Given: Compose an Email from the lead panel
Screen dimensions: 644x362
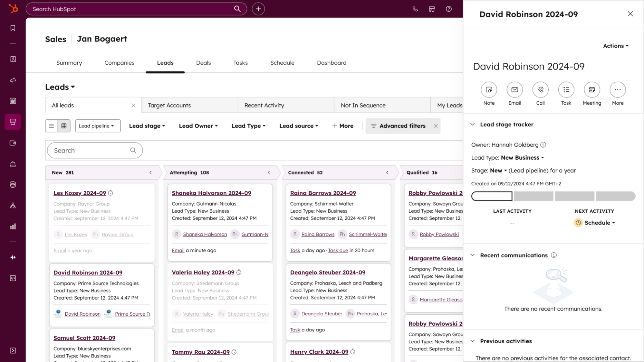Looking at the screenshot, I should coord(515,90).
